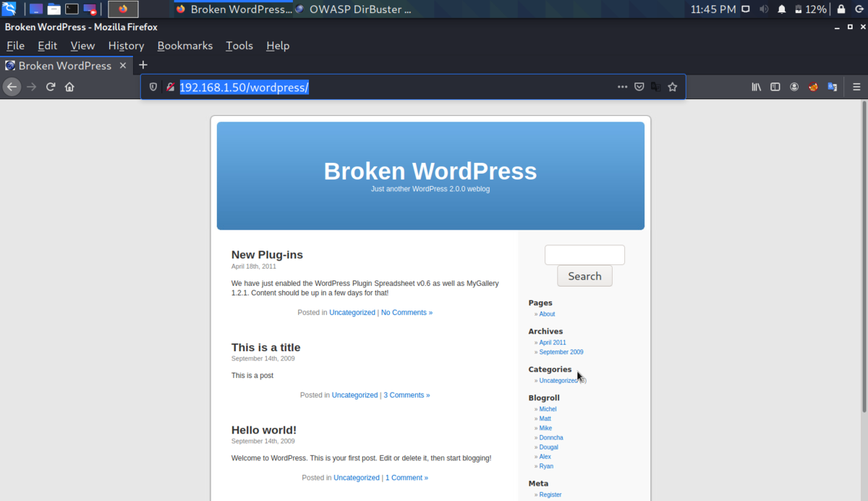Screen dimensions: 868x501
Task: Save page to Pocket icon
Action: click(x=639, y=87)
